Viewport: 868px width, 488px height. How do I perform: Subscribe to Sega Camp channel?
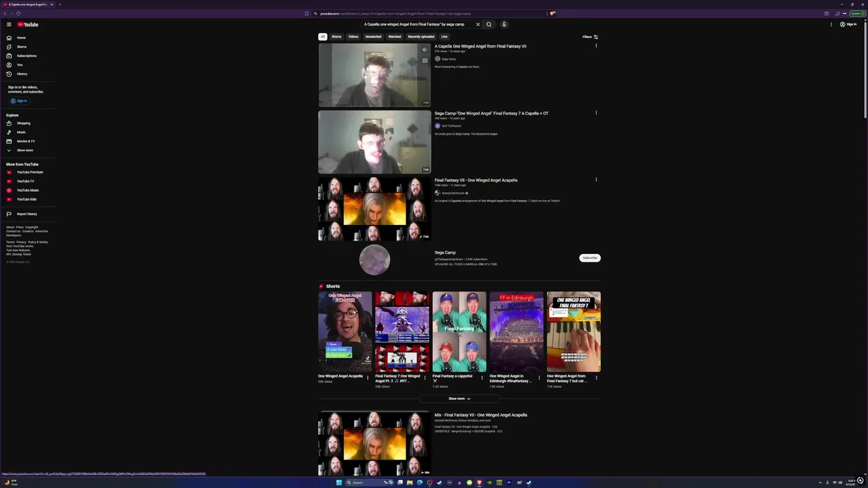click(590, 258)
